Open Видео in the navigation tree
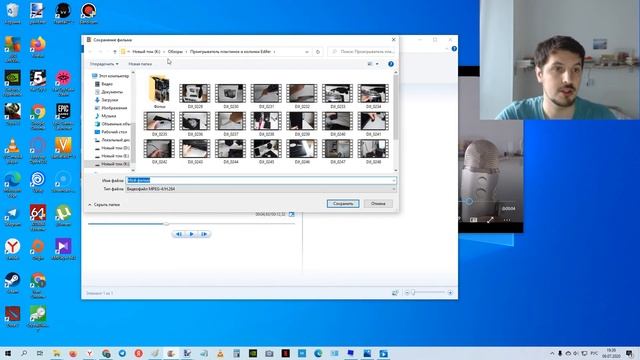The height and width of the screenshot is (360, 640). 104,84
